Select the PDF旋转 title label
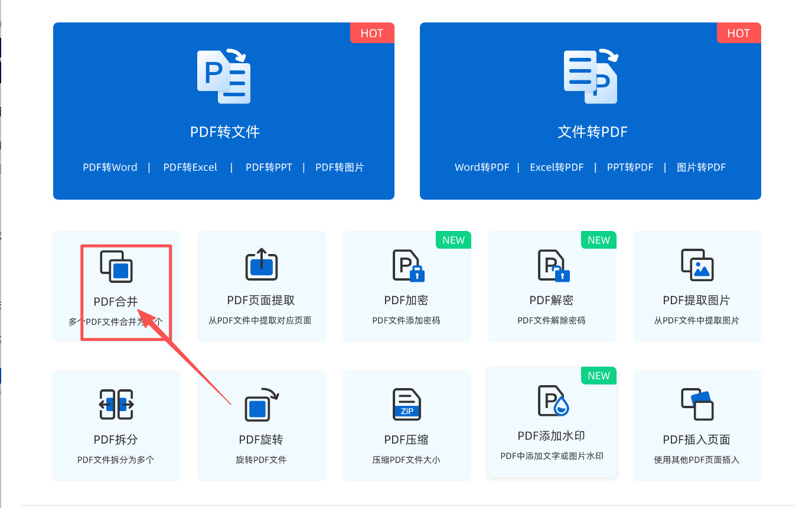Screen dimensions: 812x508 tap(261, 440)
